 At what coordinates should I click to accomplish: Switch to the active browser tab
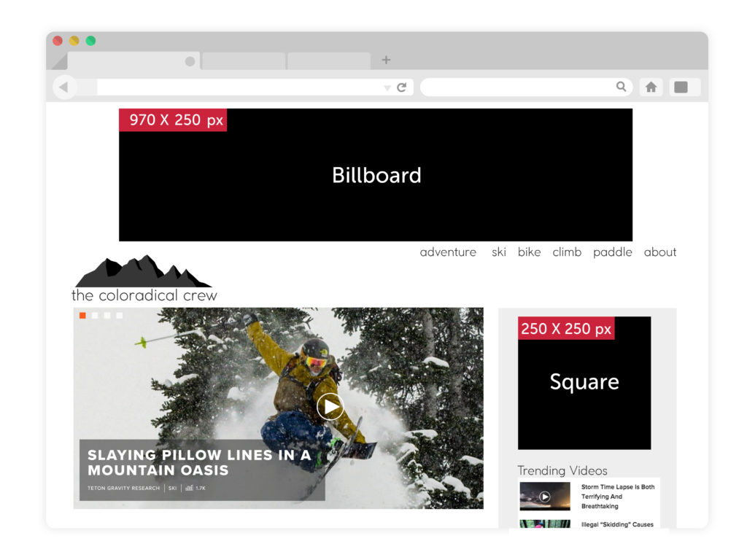point(131,60)
